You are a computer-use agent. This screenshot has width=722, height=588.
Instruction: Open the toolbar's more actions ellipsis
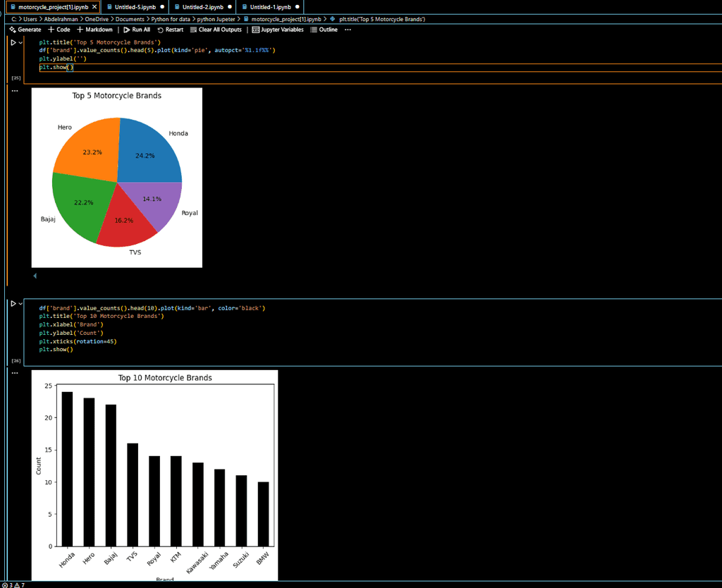[348, 30]
